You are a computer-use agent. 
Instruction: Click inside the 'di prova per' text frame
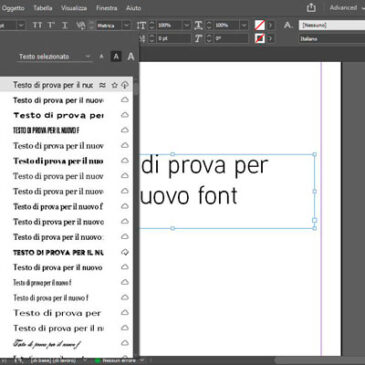tap(227, 191)
